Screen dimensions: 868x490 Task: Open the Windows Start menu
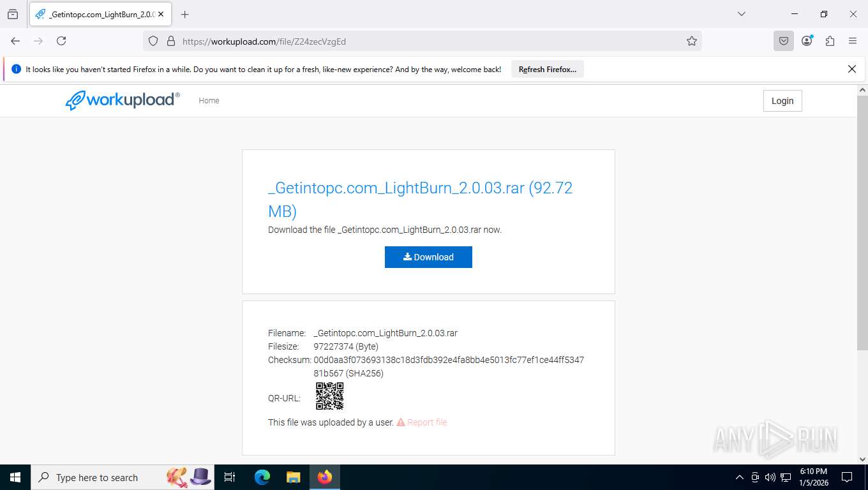coord(15,477)
